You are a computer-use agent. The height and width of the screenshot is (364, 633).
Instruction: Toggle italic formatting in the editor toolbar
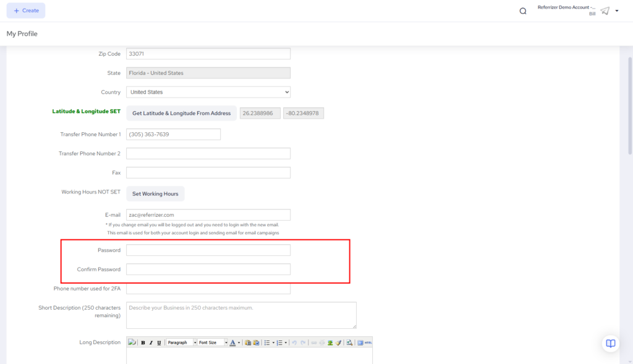coord(151,342)
